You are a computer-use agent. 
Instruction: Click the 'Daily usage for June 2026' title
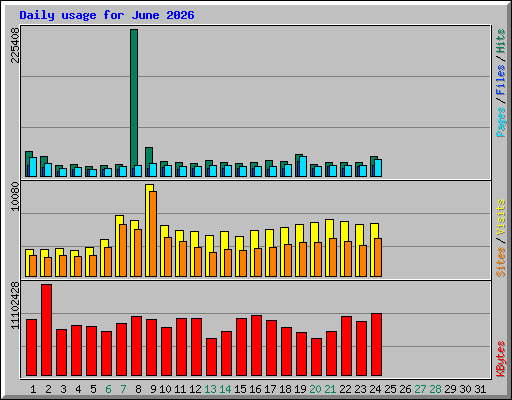click(x=107, y=15)
